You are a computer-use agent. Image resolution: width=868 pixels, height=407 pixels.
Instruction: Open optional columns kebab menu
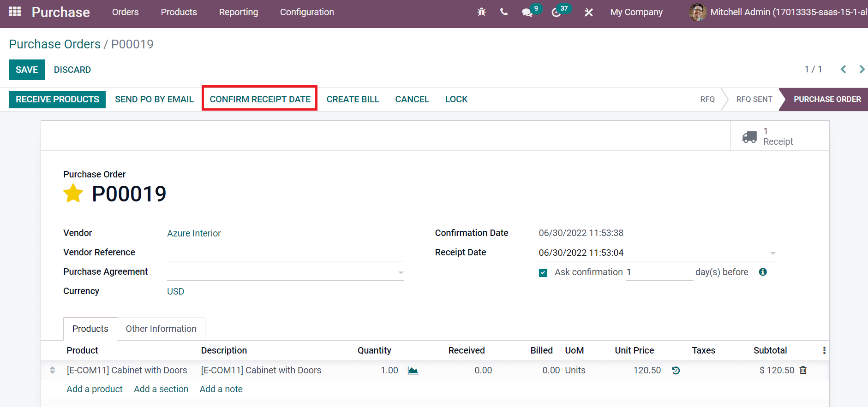point(824,350)
